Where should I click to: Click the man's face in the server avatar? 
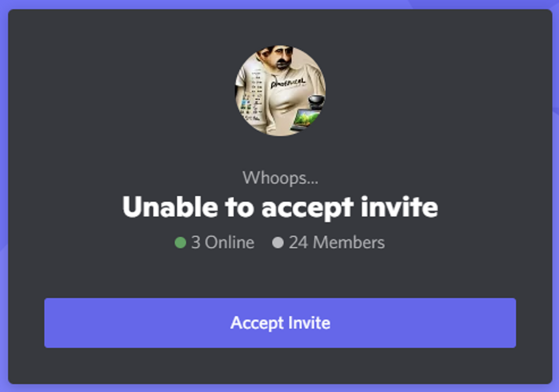279,58
